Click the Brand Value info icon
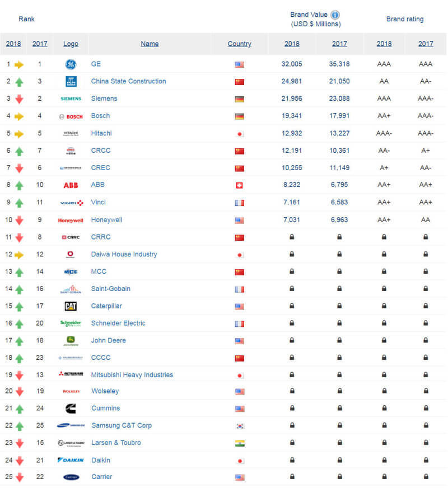The height and width of the screenshot is (488, 448). (335, 15)
